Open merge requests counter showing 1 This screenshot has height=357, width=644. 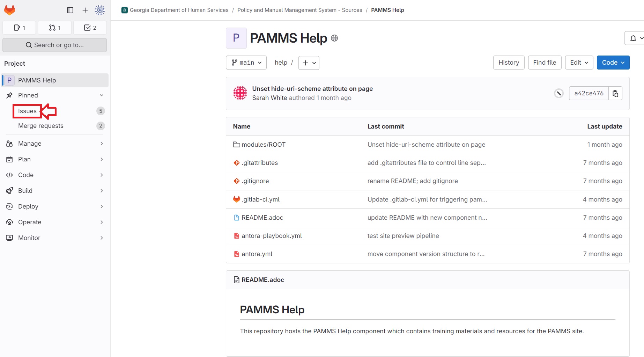click(55, 28)
